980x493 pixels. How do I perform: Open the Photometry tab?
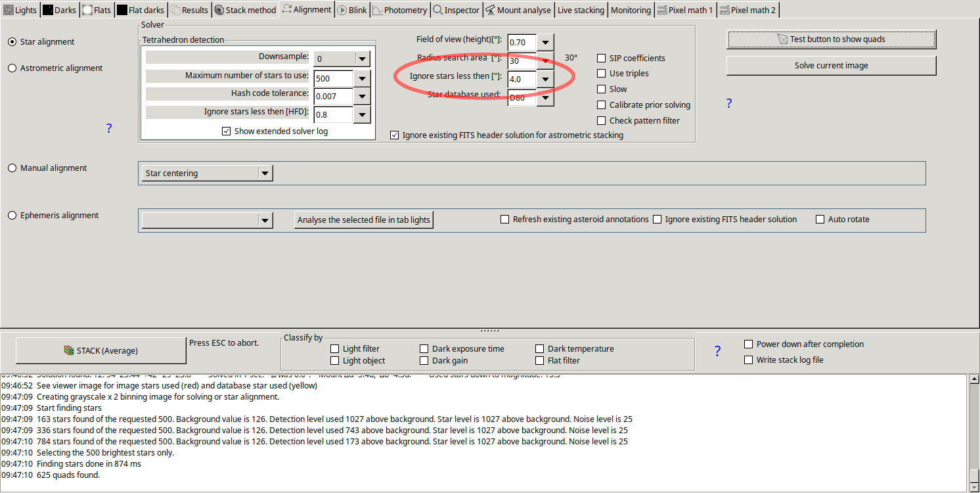tap(399, 10)
